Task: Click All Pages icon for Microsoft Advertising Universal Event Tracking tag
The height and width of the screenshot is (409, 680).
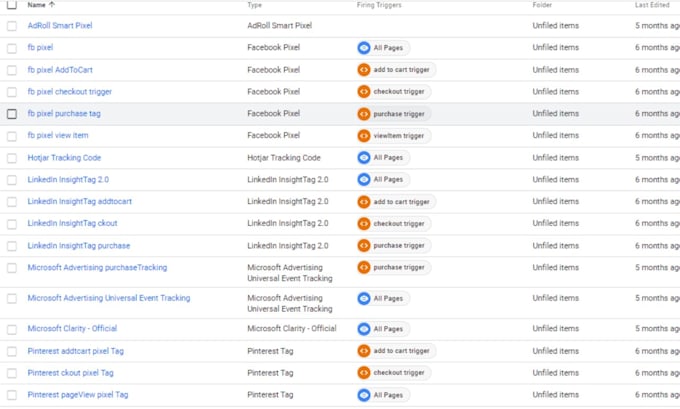Action: click(x=364, y=298)
